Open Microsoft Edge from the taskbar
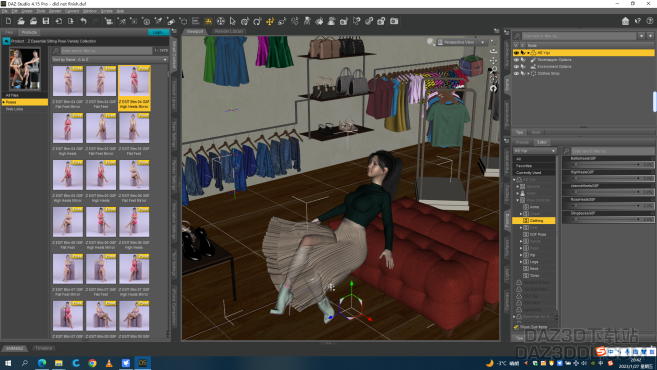This screenshot has height=370, width=657. pyautogui.click(x=42, y=363)
